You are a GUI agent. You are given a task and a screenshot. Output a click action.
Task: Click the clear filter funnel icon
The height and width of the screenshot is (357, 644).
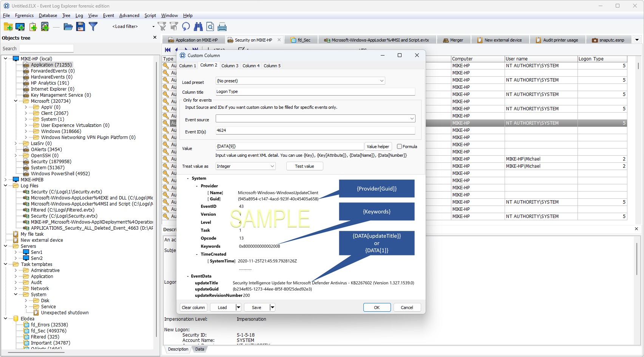pyautogui.click(x=162, y=26)
